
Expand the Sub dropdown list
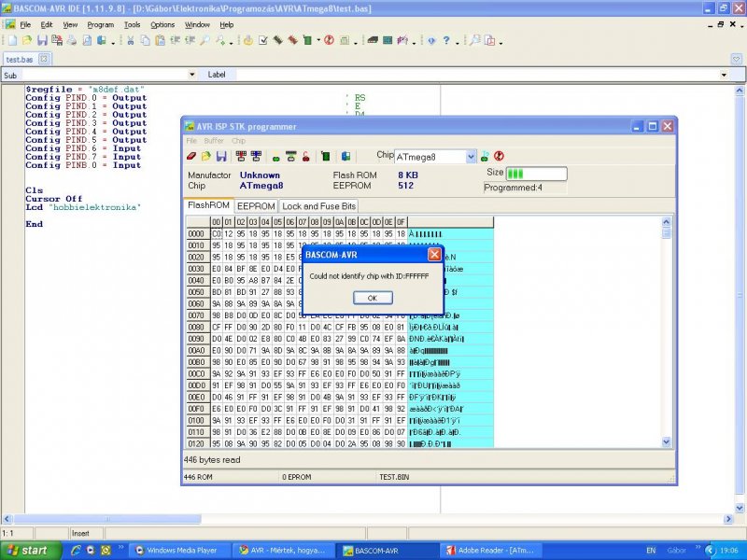pyautogui.click(x=192, y=75)
